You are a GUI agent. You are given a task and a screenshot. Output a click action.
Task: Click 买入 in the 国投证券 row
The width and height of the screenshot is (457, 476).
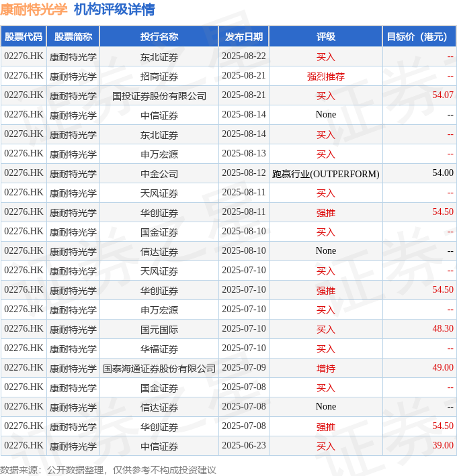326,95
